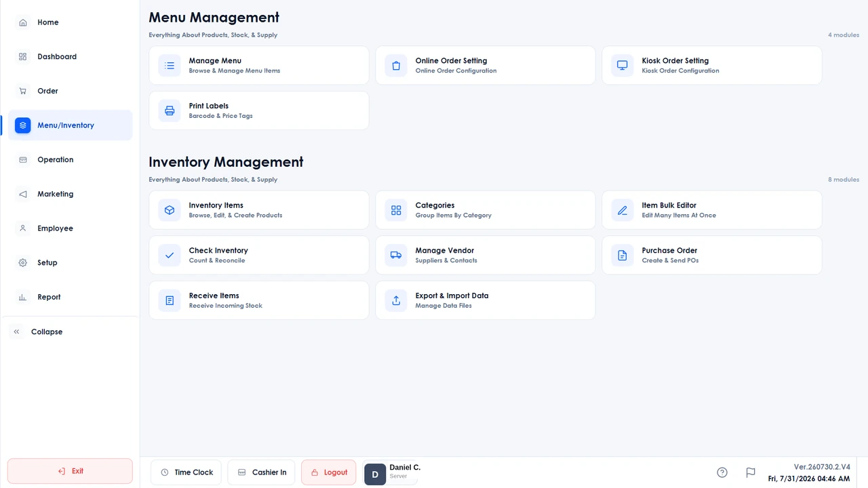Open Categories module card
868x488 pixels.
point(486,210)
